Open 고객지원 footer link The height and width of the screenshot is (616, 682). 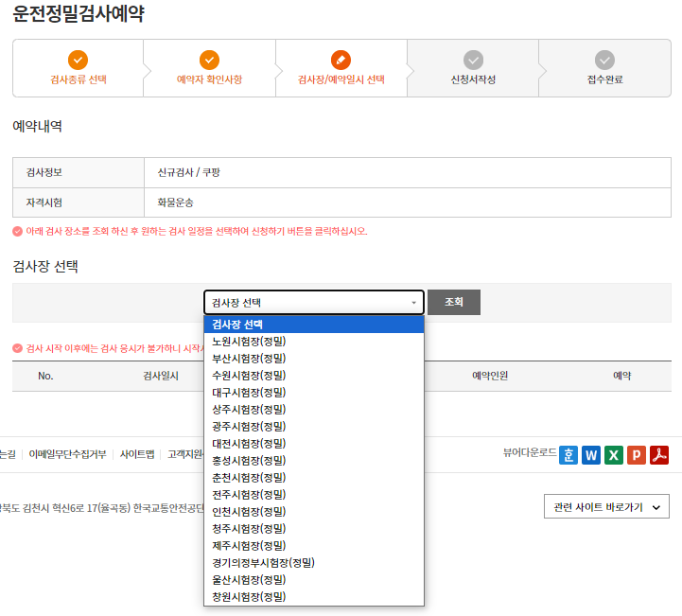185,454
